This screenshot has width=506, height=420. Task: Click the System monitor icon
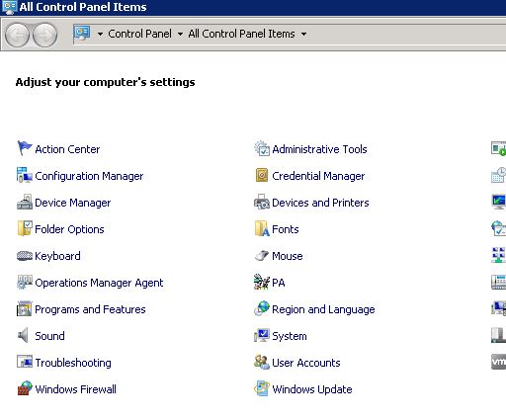(262, 336)
